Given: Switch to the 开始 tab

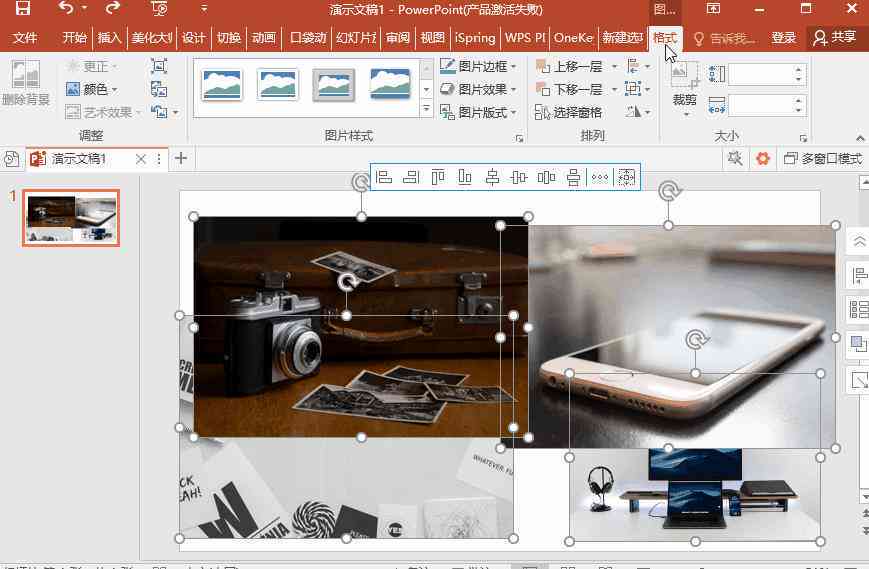Looking at the screenshot, I should click(x=74, y=38).
